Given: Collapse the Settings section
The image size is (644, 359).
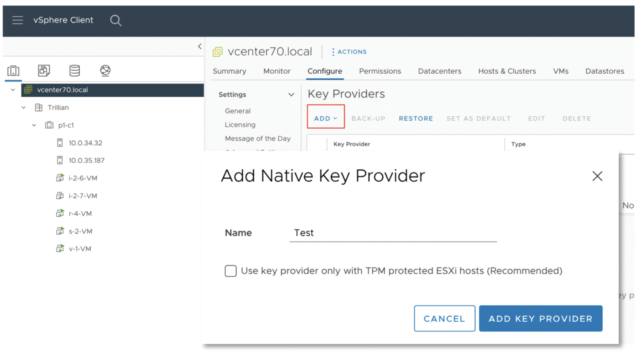Looking at the screenshot, I should coord(291,95).
